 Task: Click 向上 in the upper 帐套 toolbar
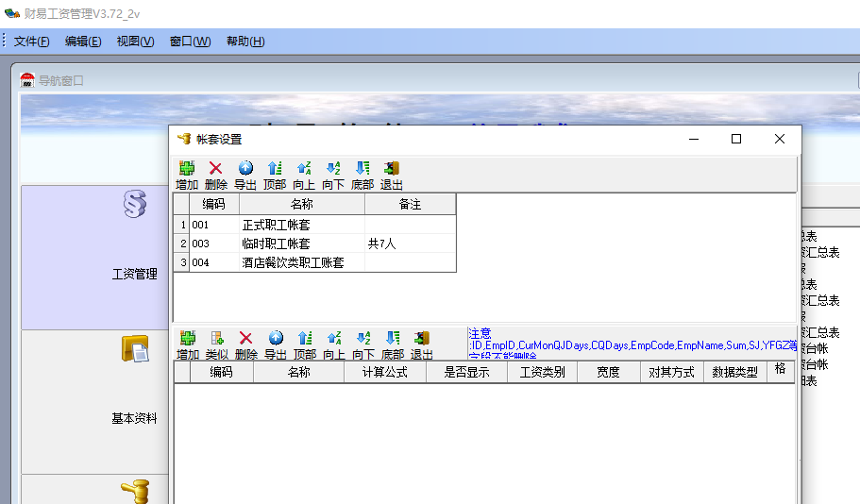click(x=304, y=176)
